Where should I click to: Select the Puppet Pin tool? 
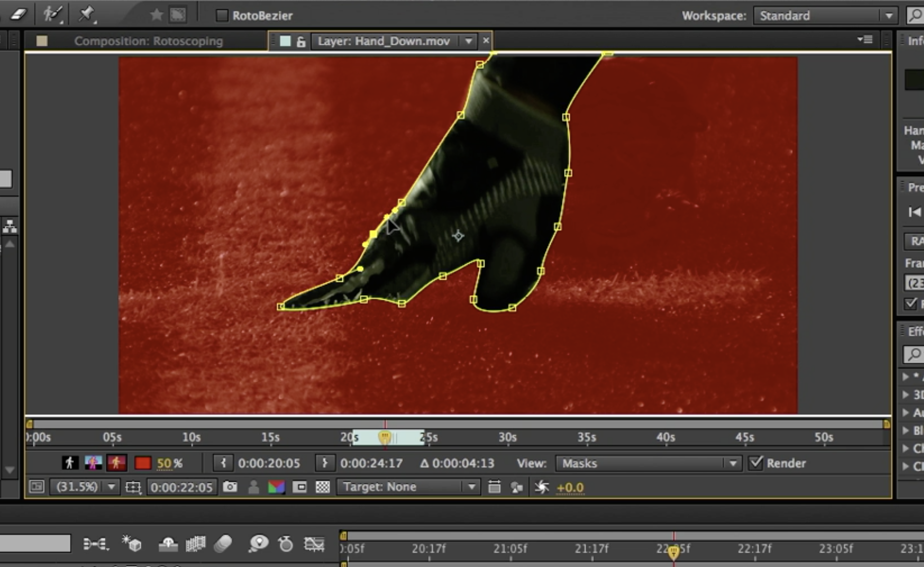(87, 14)
